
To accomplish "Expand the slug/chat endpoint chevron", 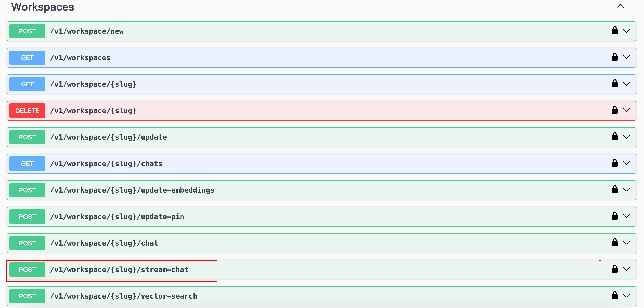I will click(626, 243).
